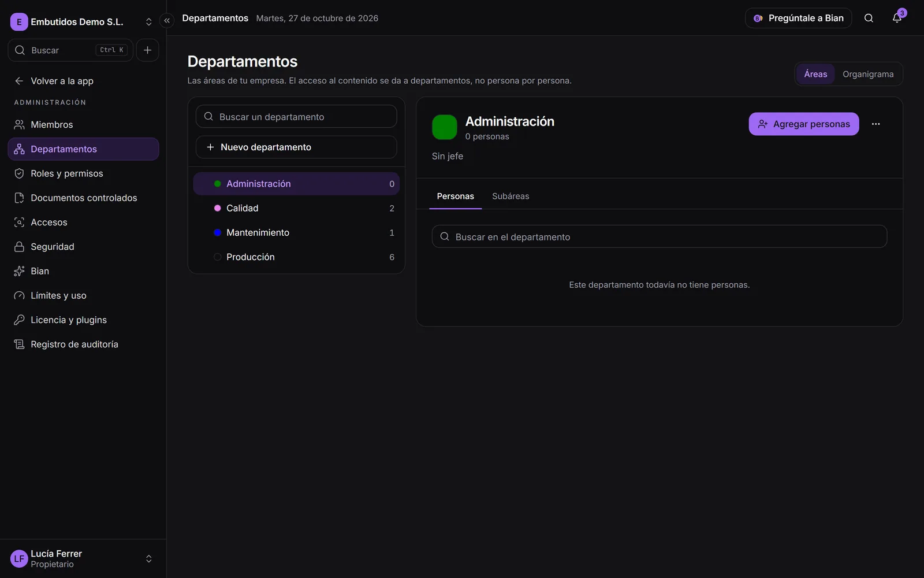Image resolution: width=924 pixels, height=578 pixels.
Task: Open Miembros in the sidebar
Action: click(x=83, y=124)
